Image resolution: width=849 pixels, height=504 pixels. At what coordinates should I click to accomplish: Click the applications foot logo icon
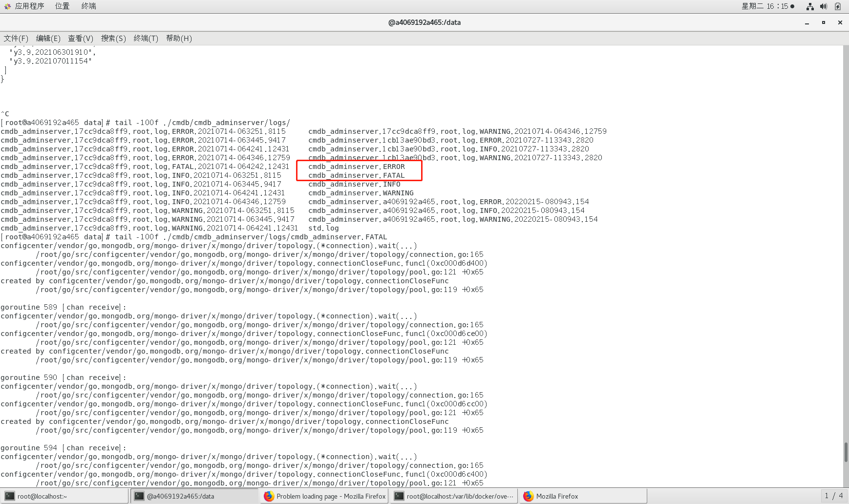click(x=7, y=6)
